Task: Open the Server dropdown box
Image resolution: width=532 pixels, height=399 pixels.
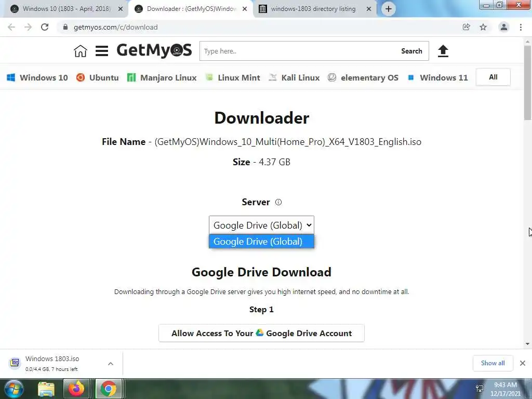Action: (x=262, y=225)
